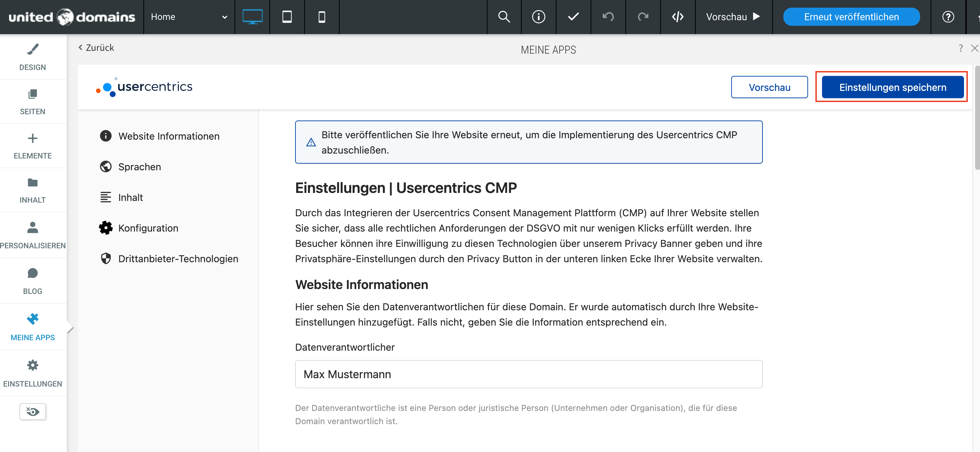This screenshot has height=452, width=980.
Task: Click the 'MEINE APPS' panel title
Action: click(x=548, y=49)
